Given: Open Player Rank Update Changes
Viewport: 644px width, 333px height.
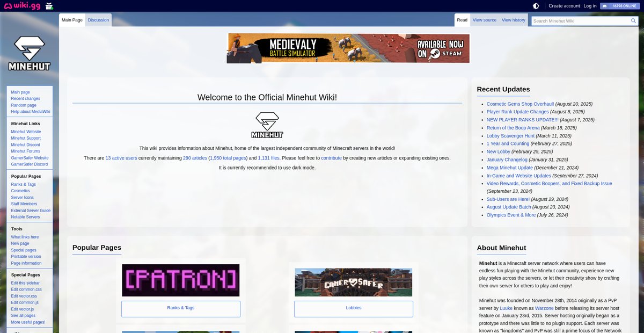Looking at the screenshot, I should pos(518,112).
